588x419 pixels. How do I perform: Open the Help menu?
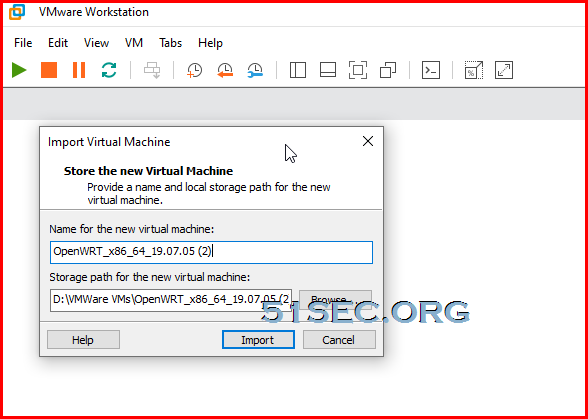pos(210,43)
